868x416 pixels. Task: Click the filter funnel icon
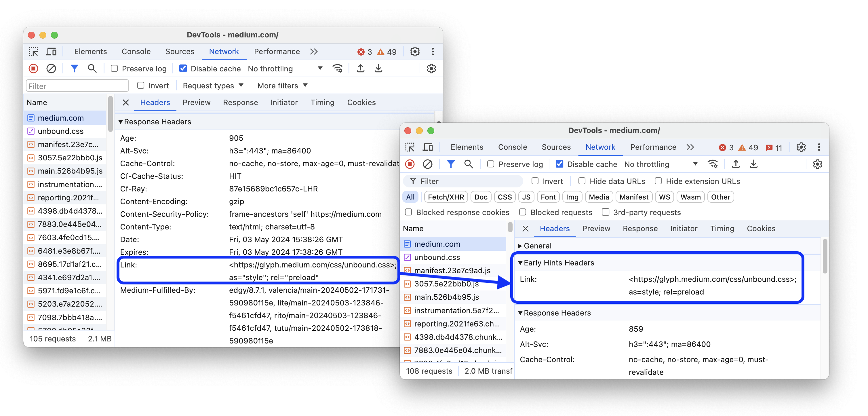pyautogui.click(x=74, y=68)
